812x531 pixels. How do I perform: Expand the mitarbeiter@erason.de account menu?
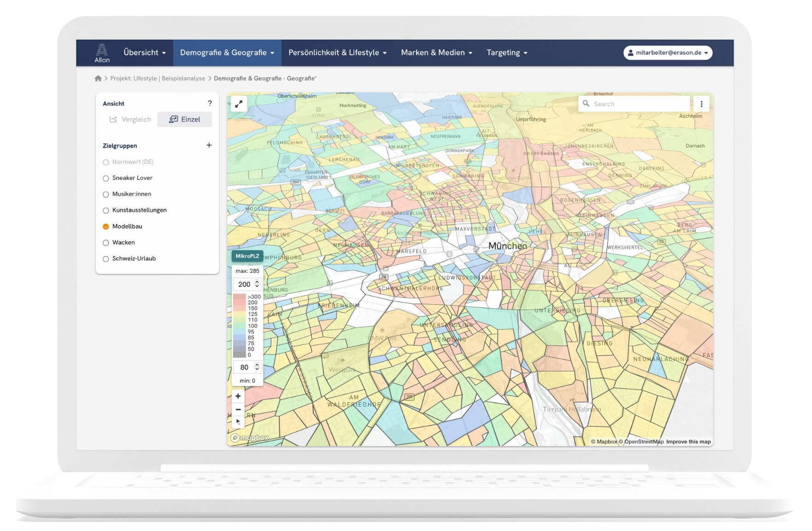pyautogui.click(x=667, y=53)
